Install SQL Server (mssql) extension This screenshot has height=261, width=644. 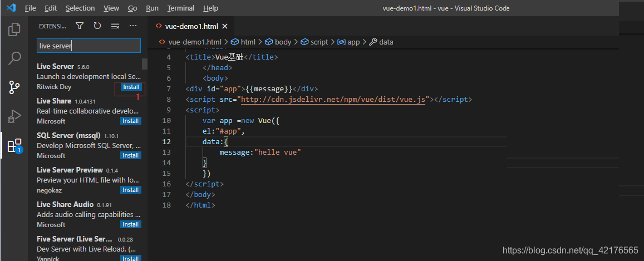click(x=131, y=155)
